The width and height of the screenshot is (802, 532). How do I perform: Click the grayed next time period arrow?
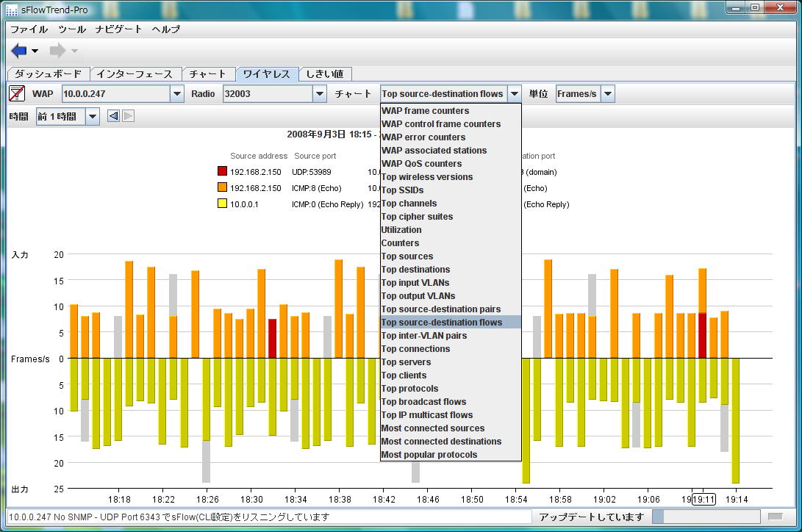[128, 116]
